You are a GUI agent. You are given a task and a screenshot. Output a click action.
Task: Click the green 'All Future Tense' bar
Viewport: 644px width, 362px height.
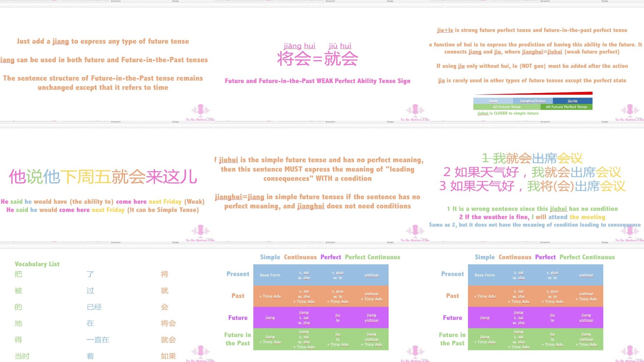point(507,107)
